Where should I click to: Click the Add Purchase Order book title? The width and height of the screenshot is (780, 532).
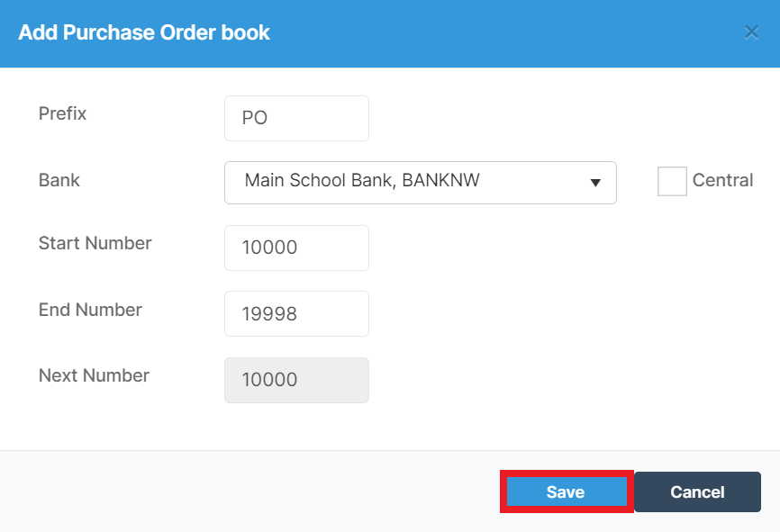144,32
